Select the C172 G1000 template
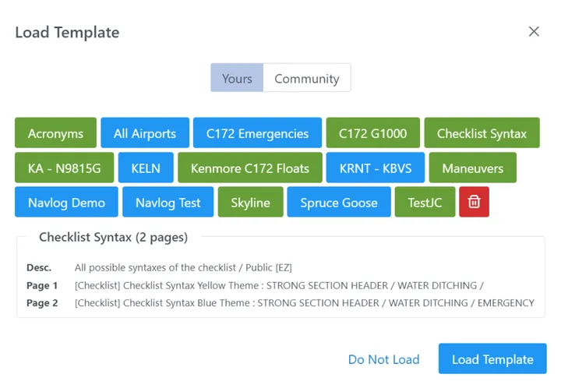This screenshot has height=392, width=561. click(372, 133)
